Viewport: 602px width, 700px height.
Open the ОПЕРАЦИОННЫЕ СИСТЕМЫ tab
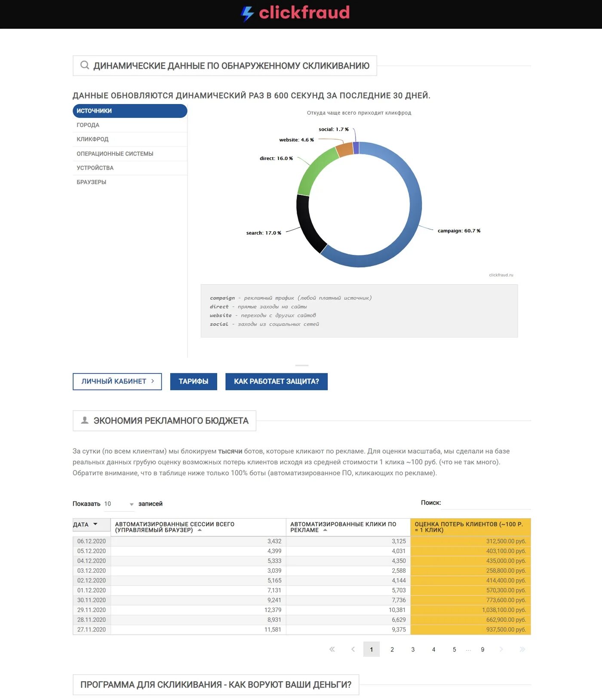130,154
